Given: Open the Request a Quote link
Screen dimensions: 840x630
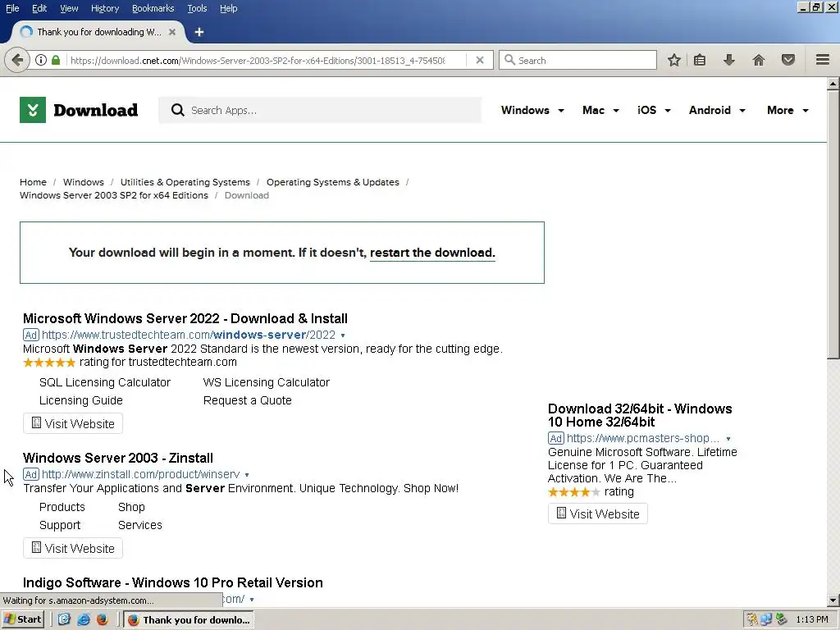Looking at the screenshot, I should [x=248, y=400].
